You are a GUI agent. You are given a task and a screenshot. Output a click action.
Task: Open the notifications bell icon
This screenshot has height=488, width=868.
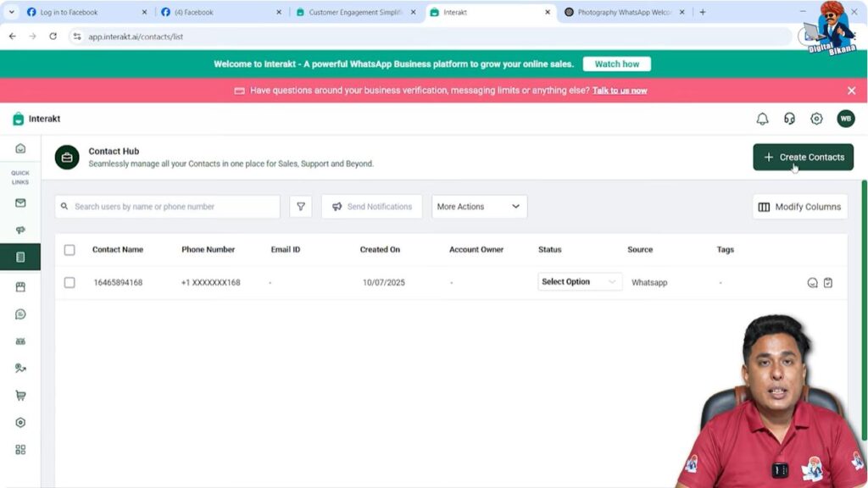[763, 119]
